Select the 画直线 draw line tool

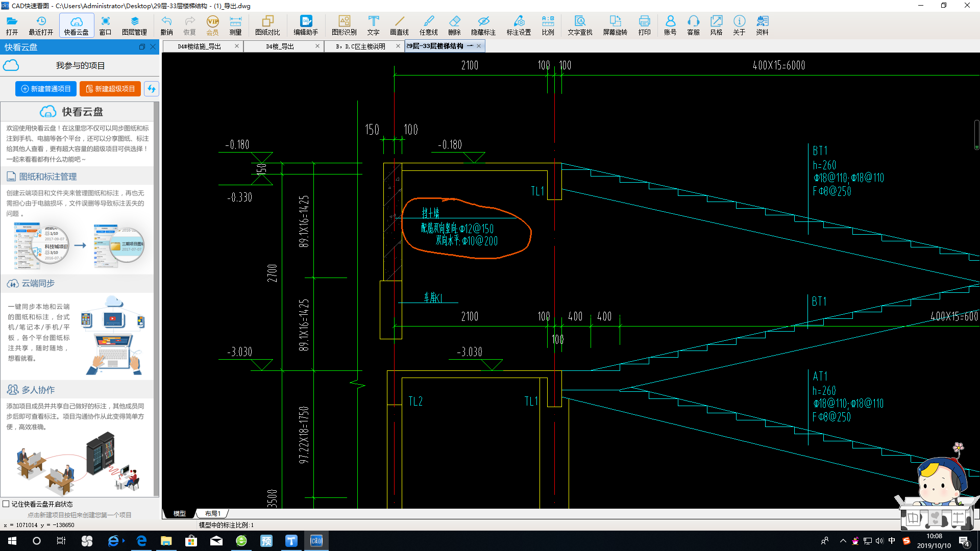[399, 25]
